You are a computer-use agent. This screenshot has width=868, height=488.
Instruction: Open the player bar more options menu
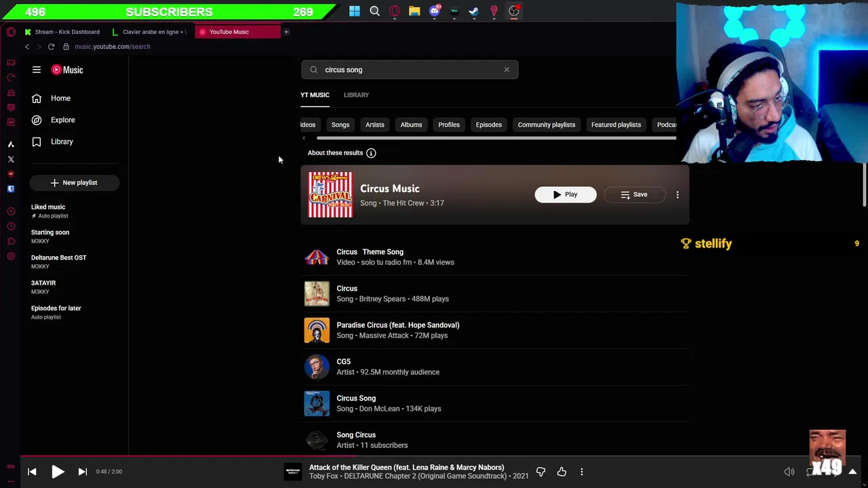(581, 472)
